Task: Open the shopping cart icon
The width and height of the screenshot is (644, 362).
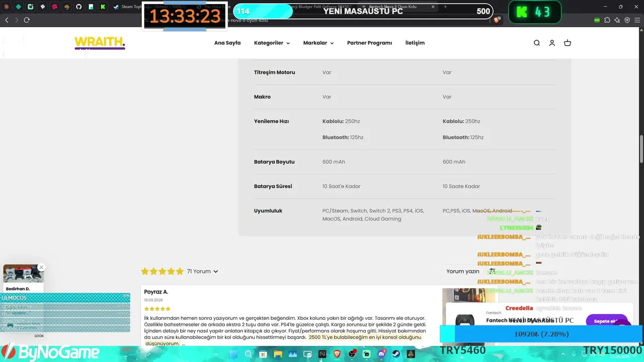Action: click(568, 43)
